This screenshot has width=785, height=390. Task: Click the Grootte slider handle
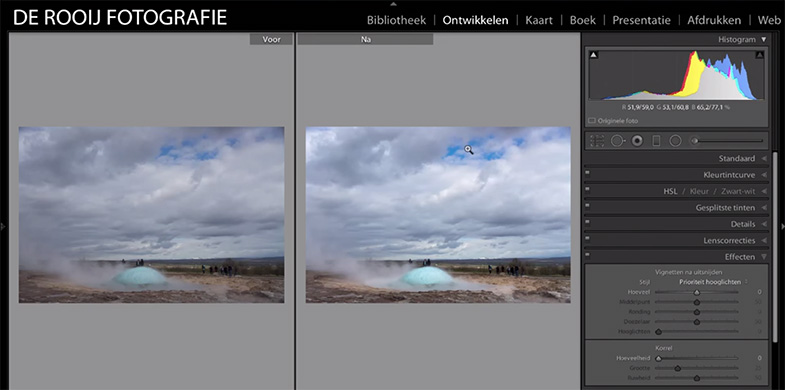click(677, 368)
